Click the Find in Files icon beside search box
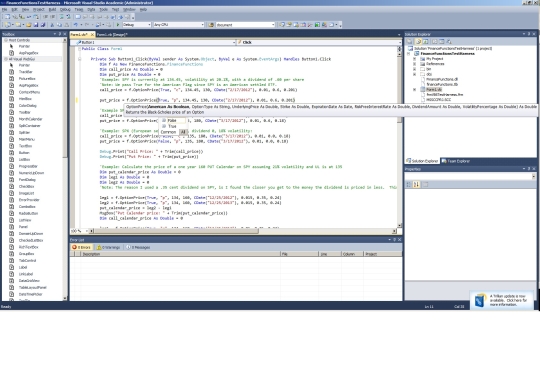Viewport: 540px width, 385px height. (211, 25)
